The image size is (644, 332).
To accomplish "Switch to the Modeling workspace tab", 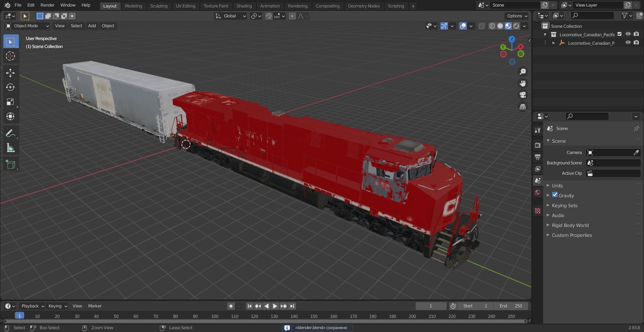I will (x=133, y=6).
